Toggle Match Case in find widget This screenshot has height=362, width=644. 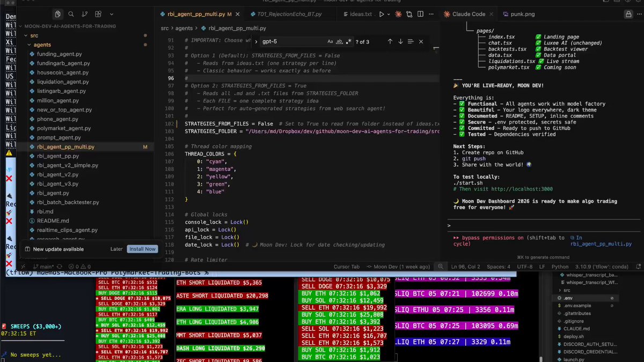point(330,41)
